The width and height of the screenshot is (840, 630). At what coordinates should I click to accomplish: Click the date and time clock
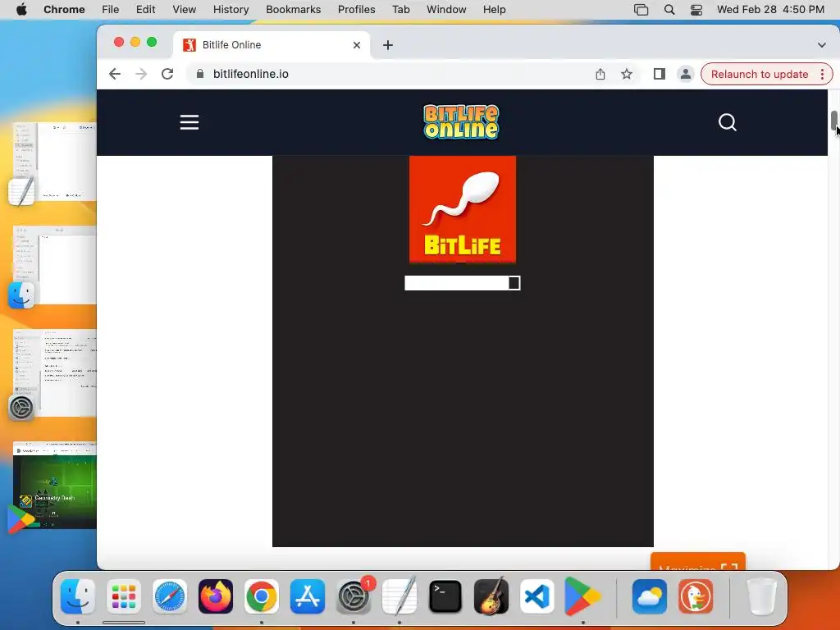click(770, 9)
